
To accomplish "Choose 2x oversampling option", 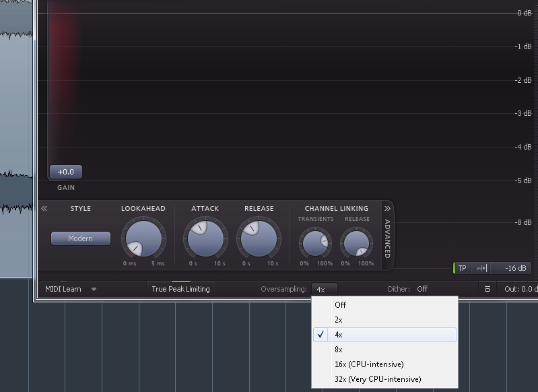I will (340, 320).
